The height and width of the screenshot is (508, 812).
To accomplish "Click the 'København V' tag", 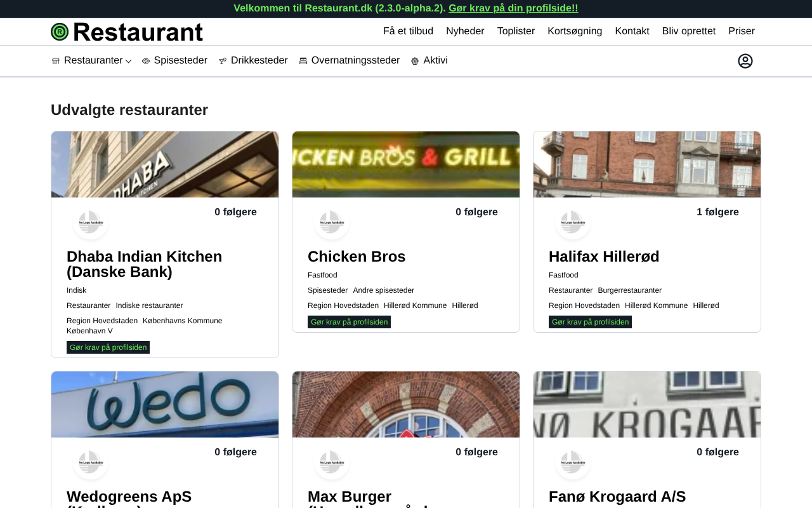I will (89, 331).
